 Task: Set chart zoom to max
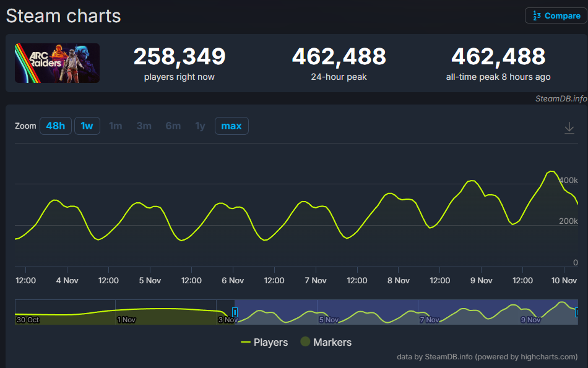(x=231, y=126)
